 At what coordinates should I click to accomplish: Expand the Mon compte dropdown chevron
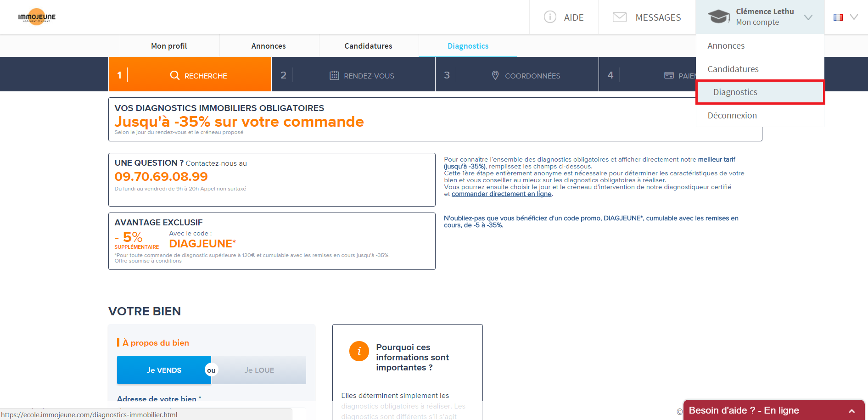pos(808,17)
